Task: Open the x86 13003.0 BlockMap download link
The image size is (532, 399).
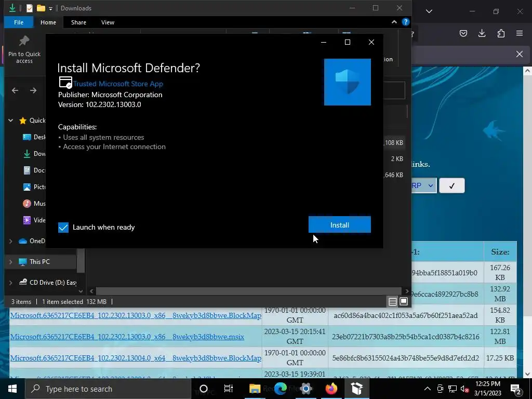Action: tap(136, 315)
